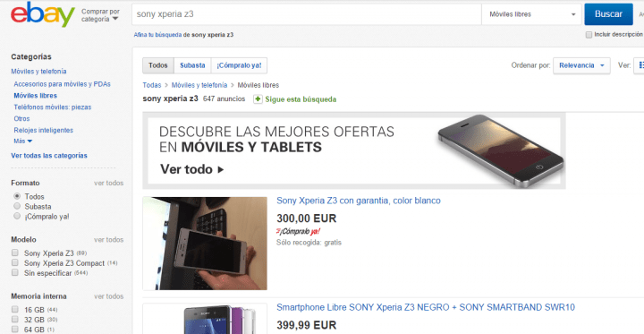Open the Relojes inteligentes category
Screen dimensions: 644x334
pyautogui.click(x=44, y=130)
